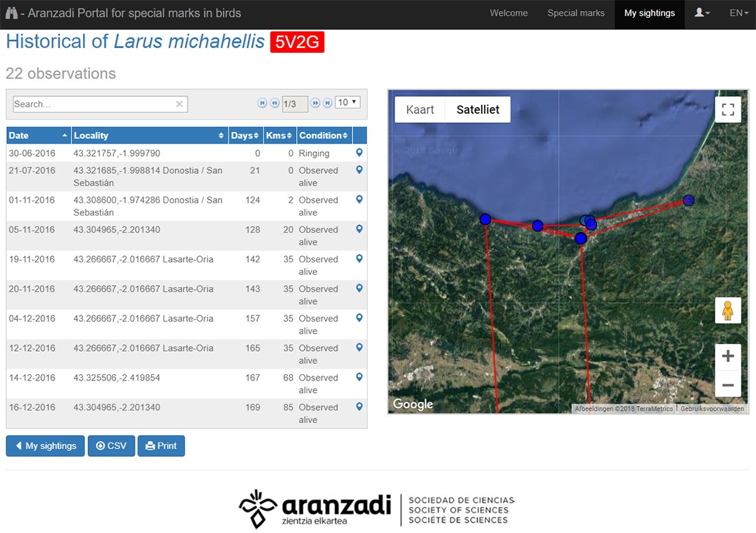Go to the next page of results
Screen dimensions: 756x533
[315, 103]
